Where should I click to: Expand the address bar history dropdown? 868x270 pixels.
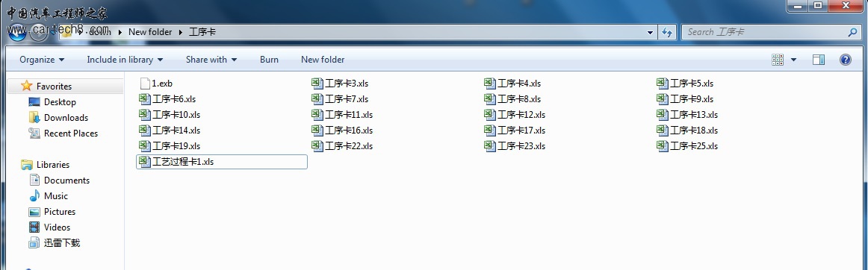[x=651, y=32]
